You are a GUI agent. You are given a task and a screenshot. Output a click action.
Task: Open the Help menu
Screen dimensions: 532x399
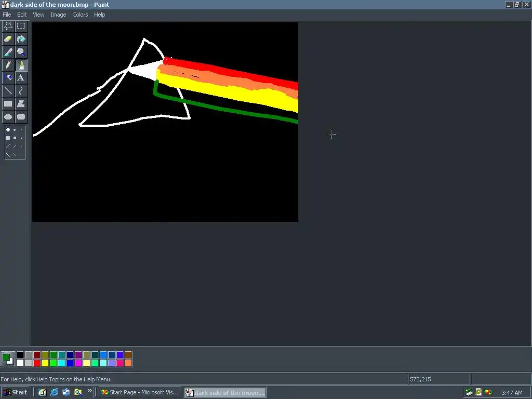pyautogui.click(x=99, y=15)
